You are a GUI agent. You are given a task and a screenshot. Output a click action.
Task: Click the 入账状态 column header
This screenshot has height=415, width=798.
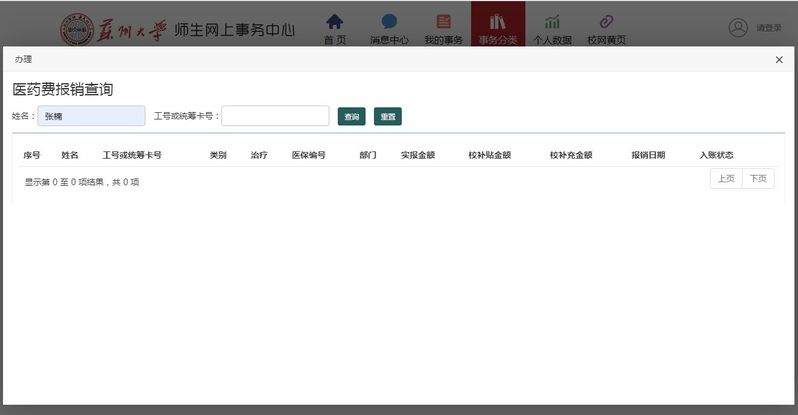tap(716, 155)
